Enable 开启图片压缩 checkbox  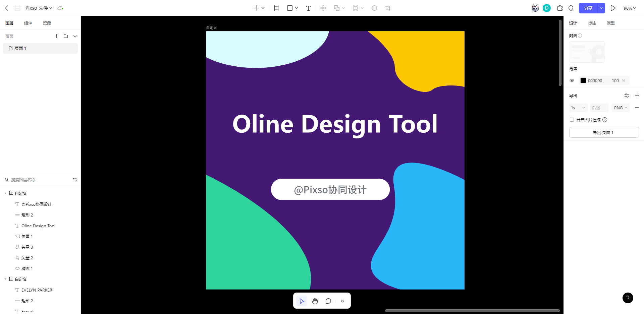pyautogui.click(x=572, y=120)
